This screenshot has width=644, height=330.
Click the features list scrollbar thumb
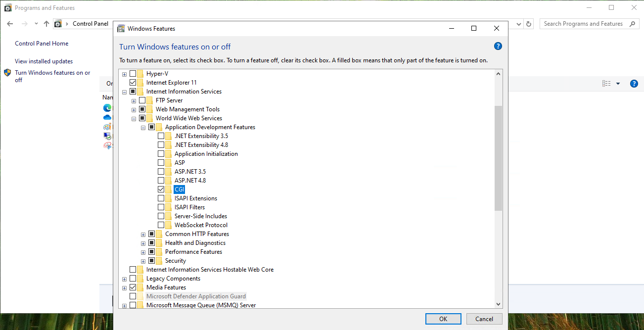click(x=498, y=158)
